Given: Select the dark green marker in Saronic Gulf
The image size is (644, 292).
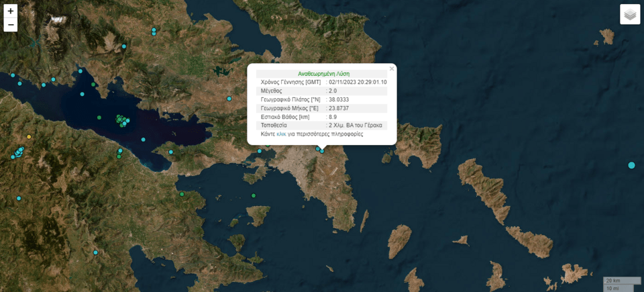Looking at the screenshot, I should point(254,195).
